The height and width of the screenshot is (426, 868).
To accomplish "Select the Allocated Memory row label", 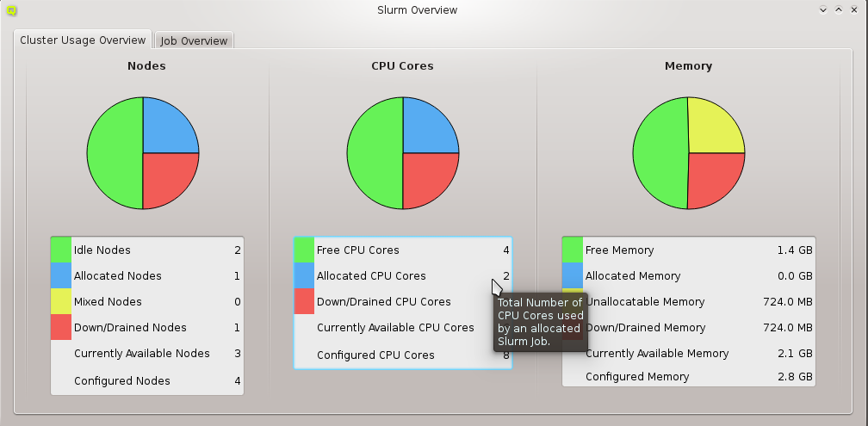I will point(633,276).
